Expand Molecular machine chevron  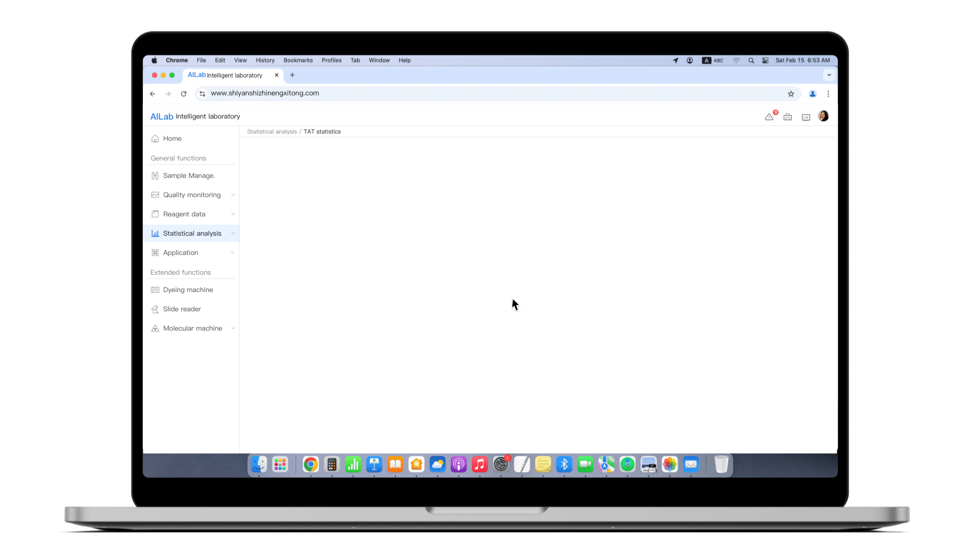tap(233, 328)
